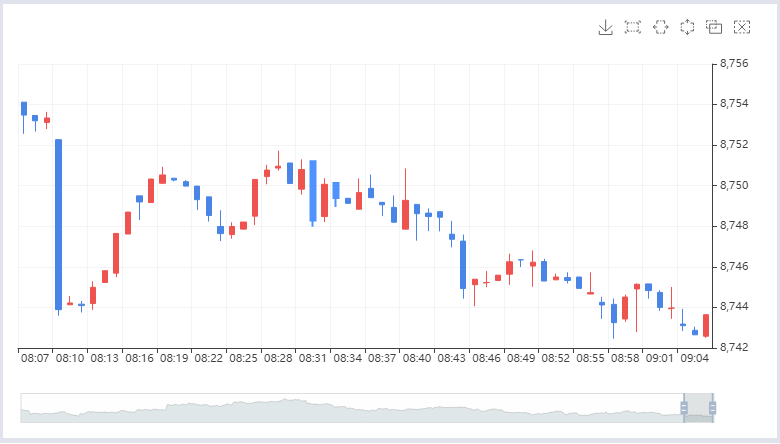Click the 08:58 time axis label

click(625, 358)
